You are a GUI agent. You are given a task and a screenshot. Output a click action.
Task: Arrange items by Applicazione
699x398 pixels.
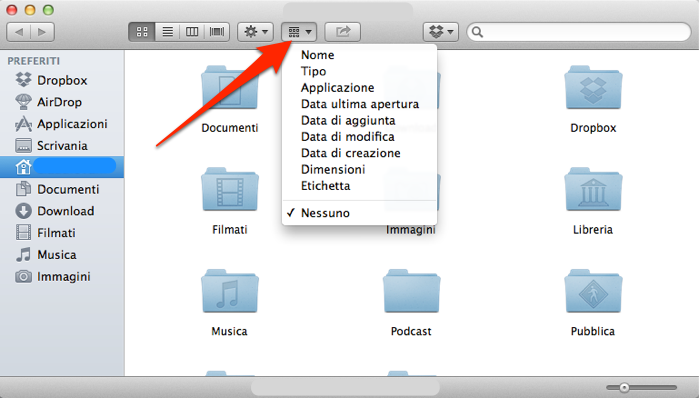point(359,87)
